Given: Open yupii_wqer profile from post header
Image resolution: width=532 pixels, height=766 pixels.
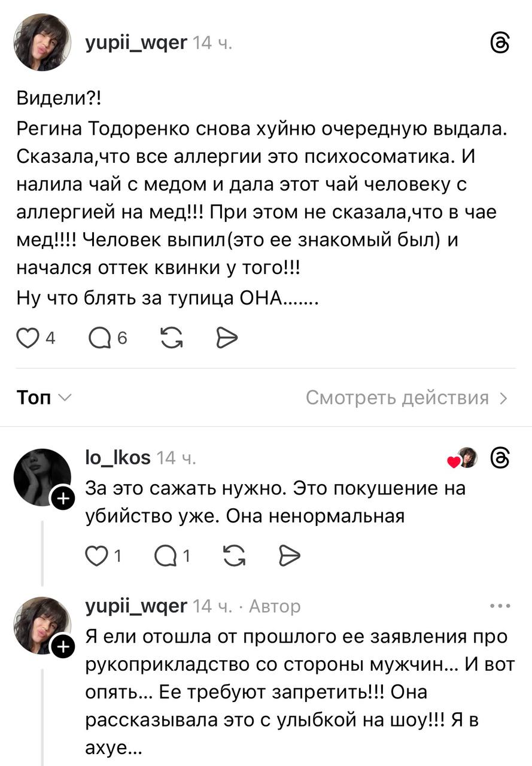Looking at the screenshot, I should (x=136, y=43).
